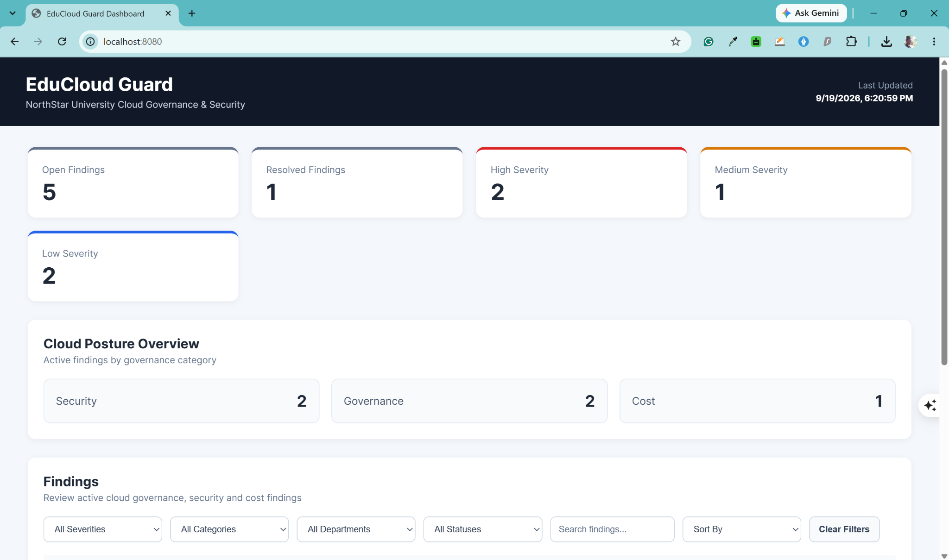Viewport: 949px width, 560px height.
Task: Select the Low Severity card
Action: click(133, 266)
